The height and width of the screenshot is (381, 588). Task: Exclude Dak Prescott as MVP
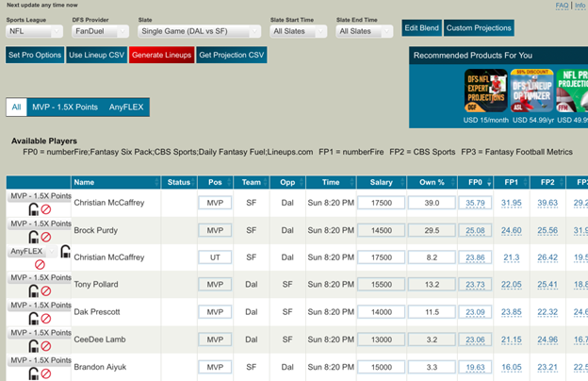click(x=46, y=319)
